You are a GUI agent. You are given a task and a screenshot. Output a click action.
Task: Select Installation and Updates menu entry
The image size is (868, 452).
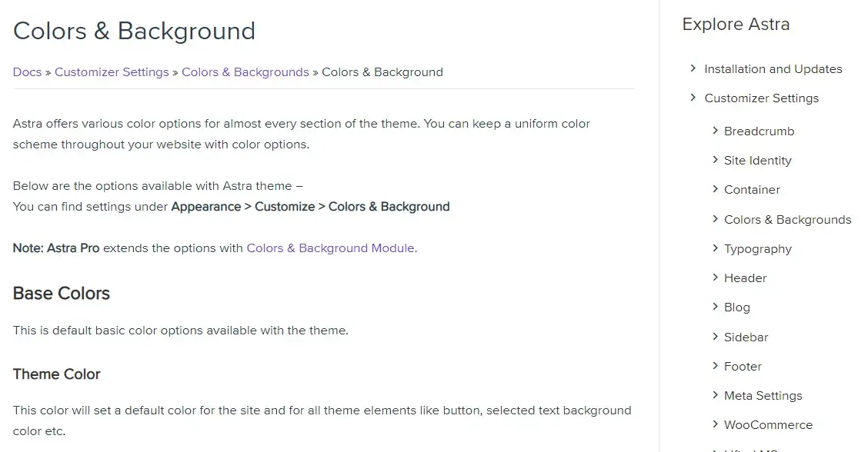point(773,69)
